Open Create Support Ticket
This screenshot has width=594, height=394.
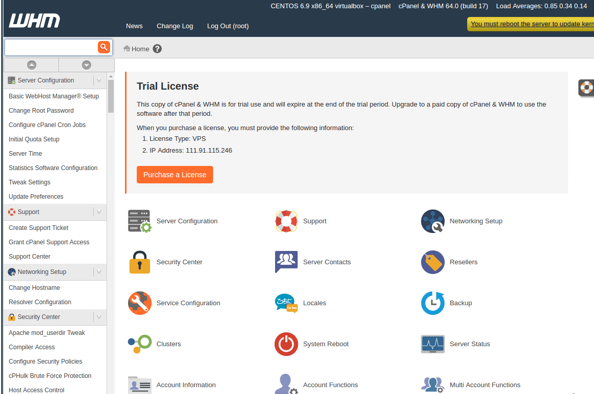pyautogui.click(x=39, y=228)
